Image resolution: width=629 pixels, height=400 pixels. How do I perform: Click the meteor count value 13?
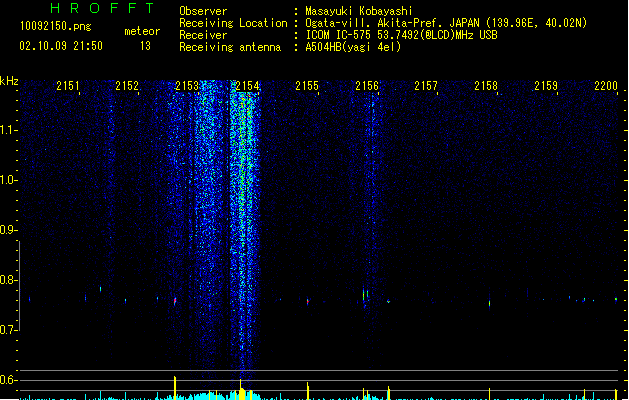(145, 46)
